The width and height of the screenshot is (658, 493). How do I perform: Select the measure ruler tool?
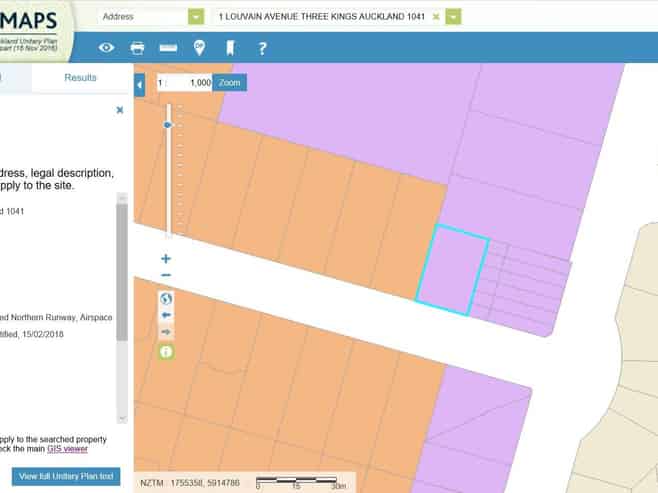pos(168,48)
